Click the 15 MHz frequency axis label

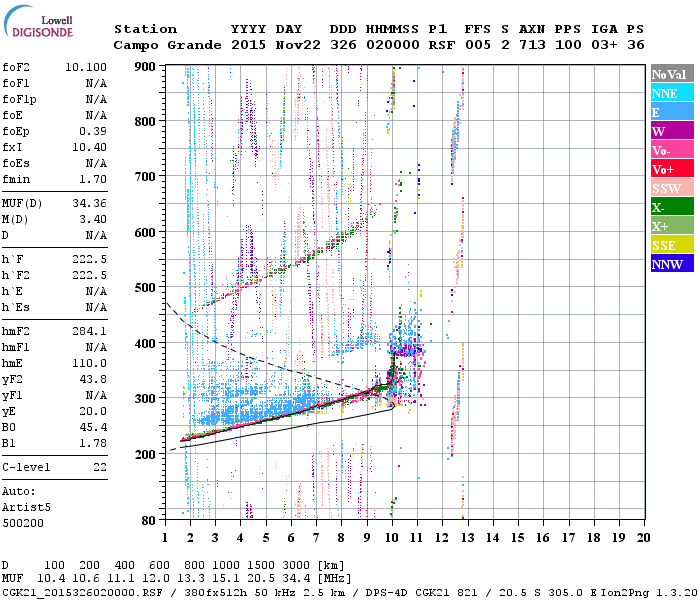pos(518,538)
